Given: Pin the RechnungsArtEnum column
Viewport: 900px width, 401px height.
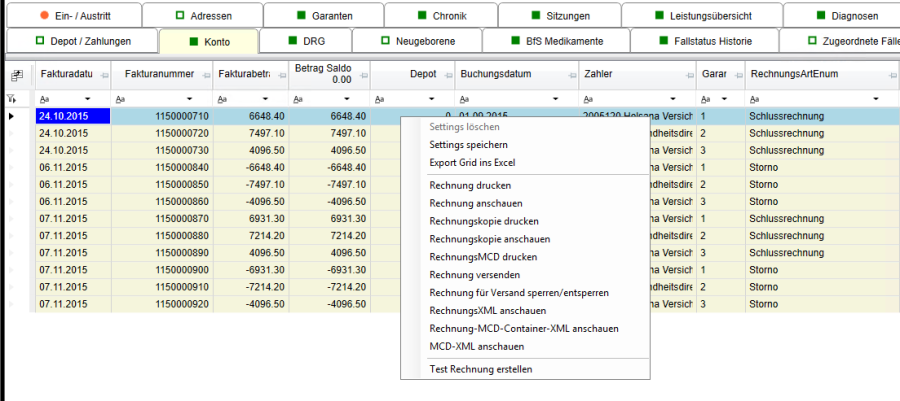Looking at the screenshot, I should (x=890, y=75).
